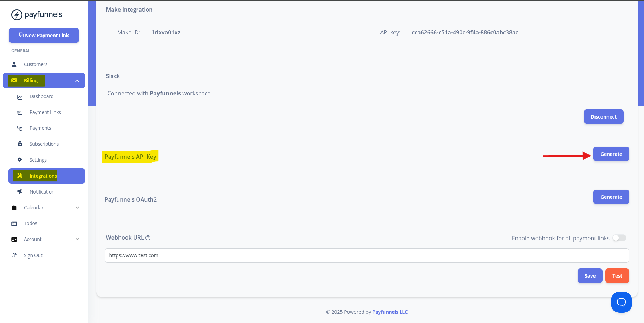Save the webhook URL
The width and height of the screenshot is (644, 323).
coord(590,276)
